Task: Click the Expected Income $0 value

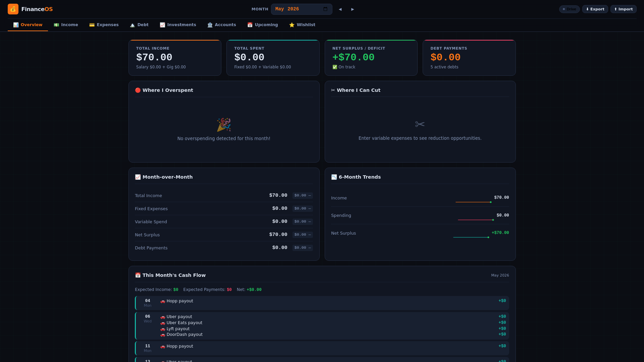Action: click(176, 290)
